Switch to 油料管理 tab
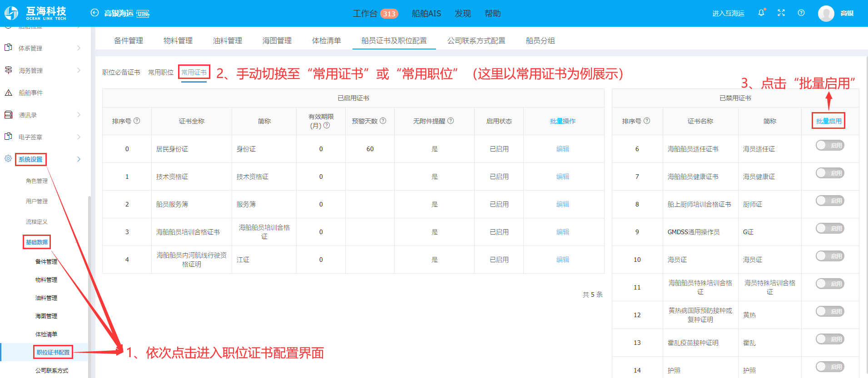Image resolution: width=868 pixels, height=378 pixels. point(228,40)
